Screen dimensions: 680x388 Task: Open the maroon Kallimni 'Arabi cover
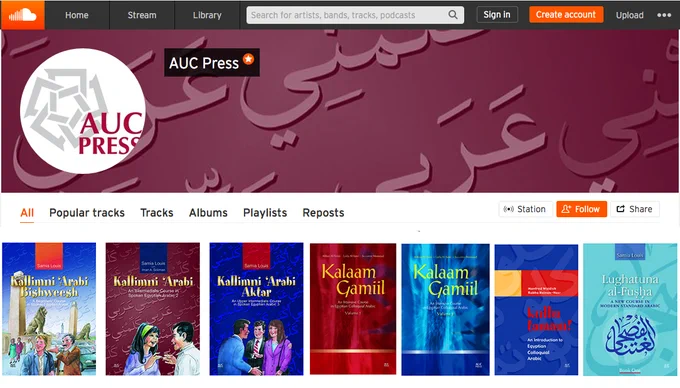[153, 309]
